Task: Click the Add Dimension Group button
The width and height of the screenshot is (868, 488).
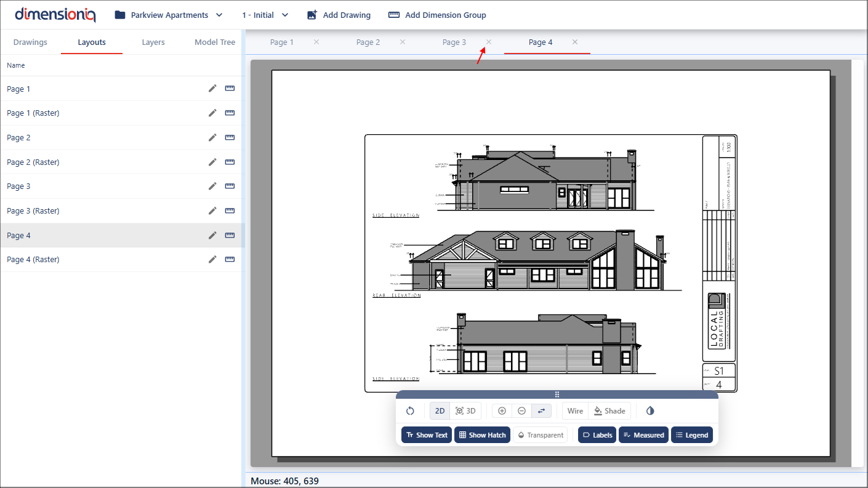Action: tap(437, 15)
